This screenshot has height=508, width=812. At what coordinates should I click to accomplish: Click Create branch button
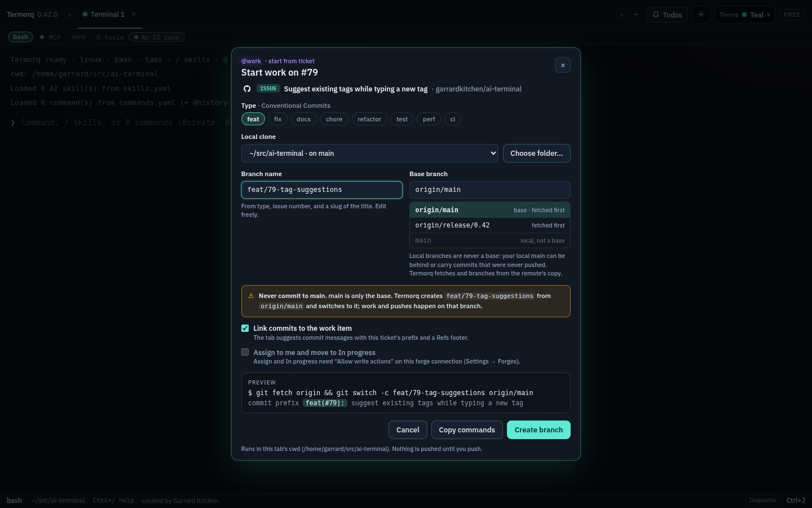pos(539,430)
